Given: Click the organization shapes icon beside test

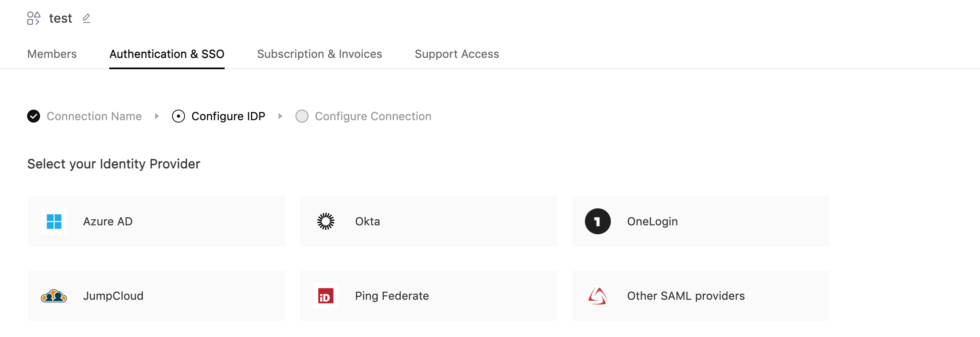Looking at the screenshot, I should (34, 18).
